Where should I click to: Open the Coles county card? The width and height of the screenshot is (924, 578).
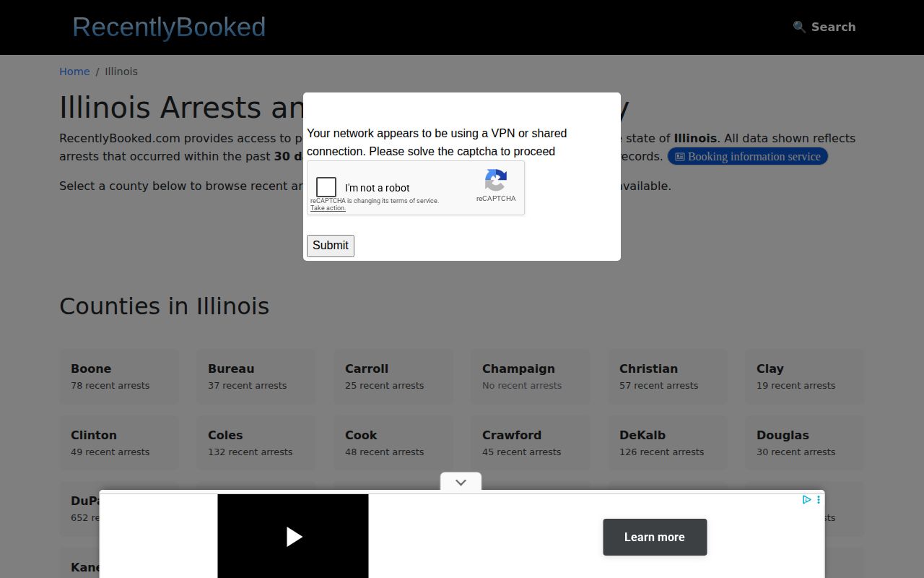click(x=256, y=443)
